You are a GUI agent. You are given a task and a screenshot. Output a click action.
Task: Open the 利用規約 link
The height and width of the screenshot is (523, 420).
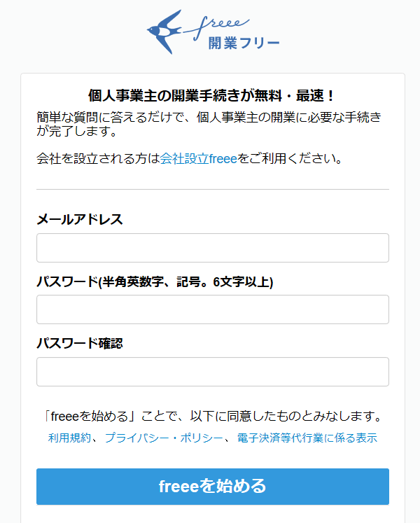(69, 438)
